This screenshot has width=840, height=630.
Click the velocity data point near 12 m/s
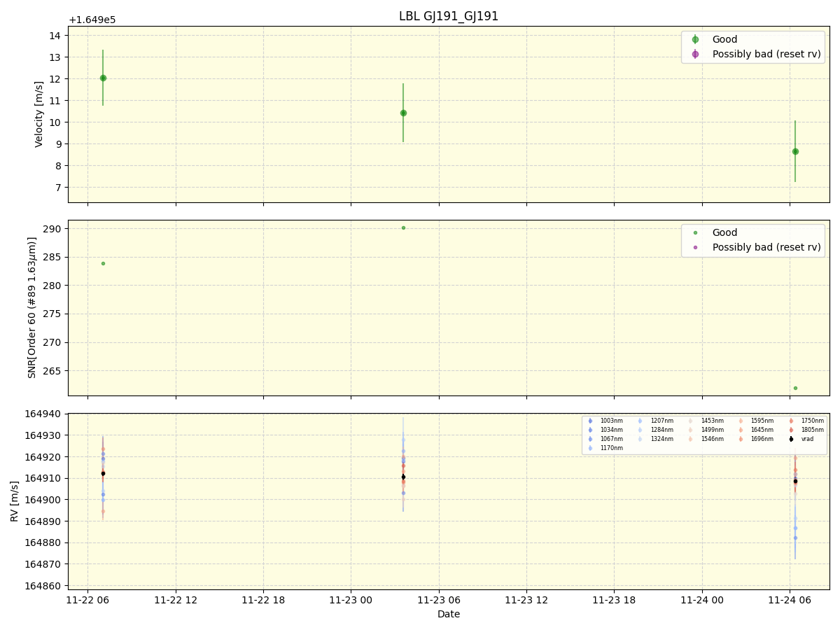coord(103,78)
